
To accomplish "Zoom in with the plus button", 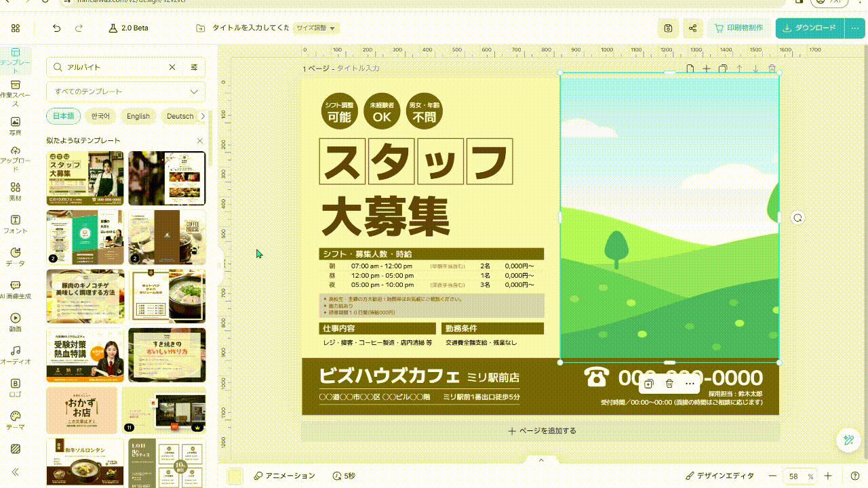I will (x=827, y=476).
